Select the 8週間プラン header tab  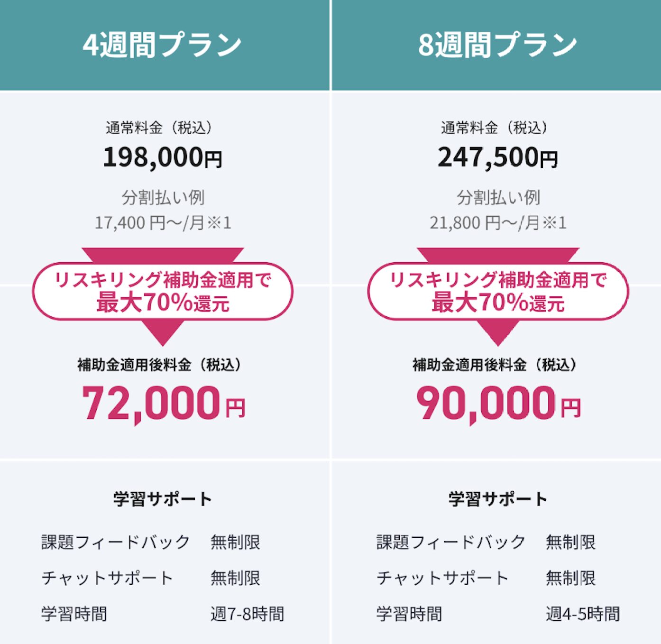click(497, 45)
